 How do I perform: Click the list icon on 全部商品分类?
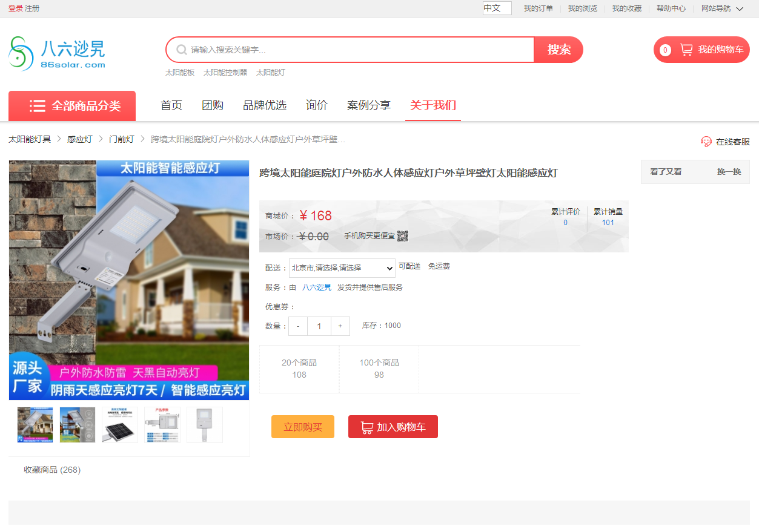click(x=38, y=105)
